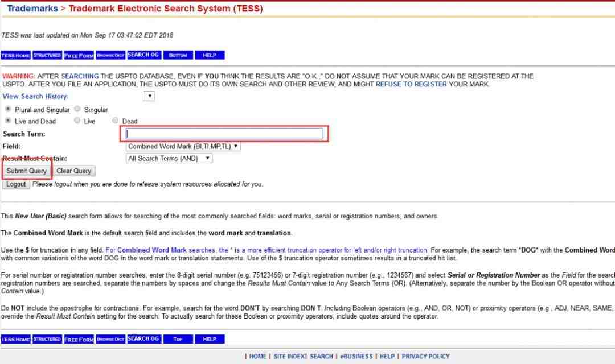The width and height of the screenshot is (615, 364).
Task: Select the Dead radio button
Action: pyautogui.click(x=115, y=120)
